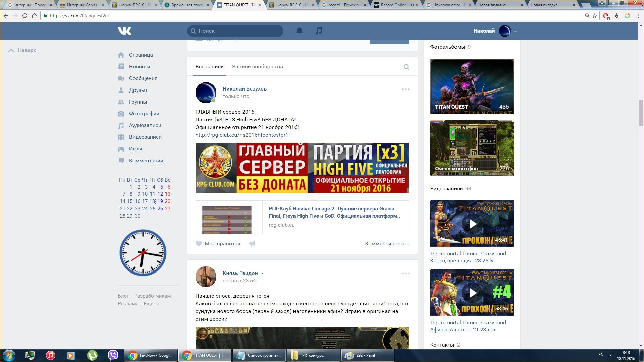This screenshot has height=362, width=644.
Task: Expand the Николай profile menu
Action: tap(515, 31)
